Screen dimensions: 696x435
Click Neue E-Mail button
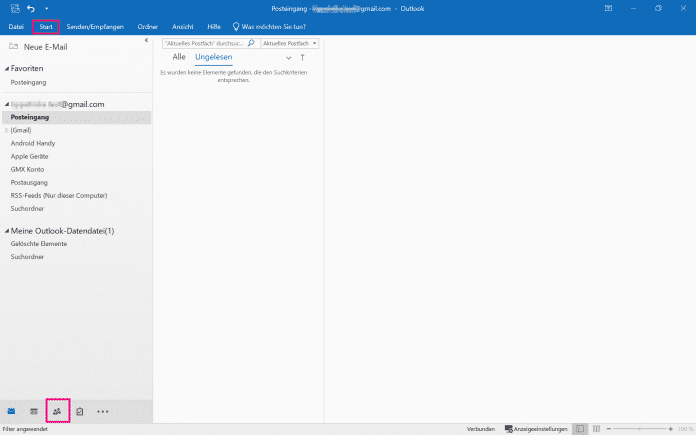coord(38,47)
